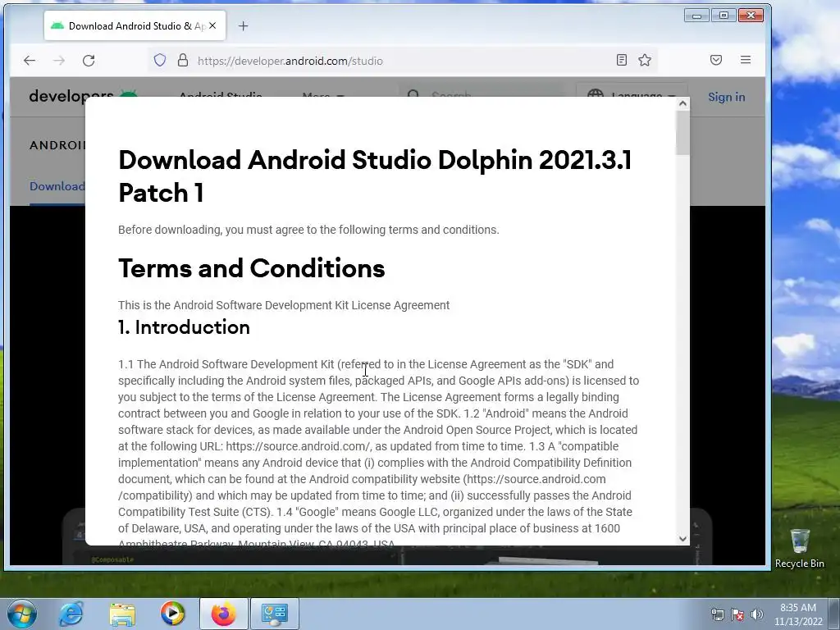Viewport: 840px width, 630px height.
Task: Click the volume speaker tray icon
Action: [757, 614]
